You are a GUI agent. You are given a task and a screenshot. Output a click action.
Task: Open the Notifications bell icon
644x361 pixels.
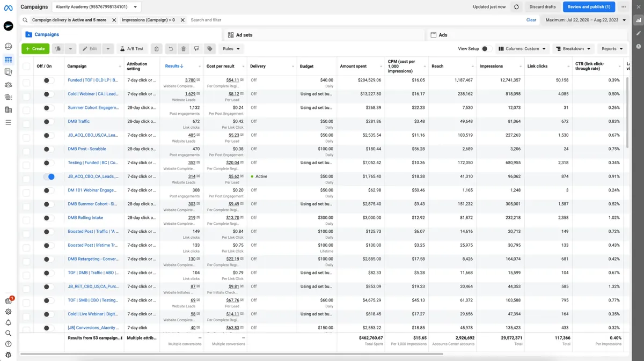tap(8, 322)
